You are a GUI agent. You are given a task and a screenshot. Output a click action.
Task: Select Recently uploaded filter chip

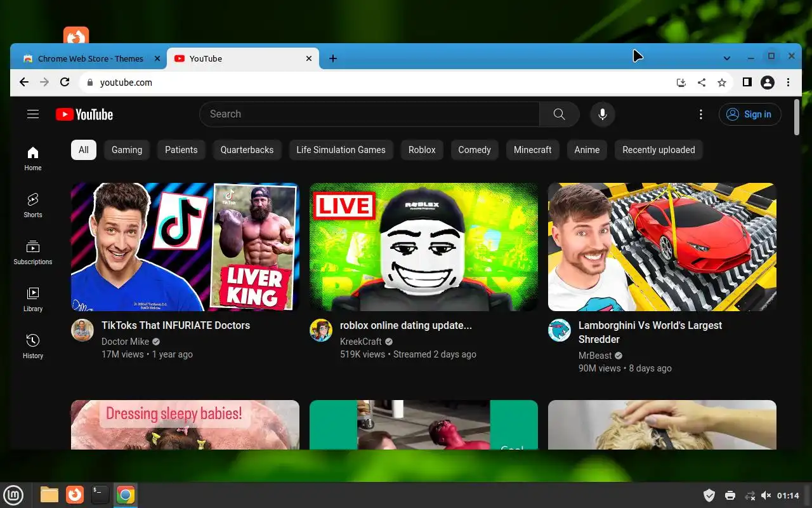coord(658,150)
